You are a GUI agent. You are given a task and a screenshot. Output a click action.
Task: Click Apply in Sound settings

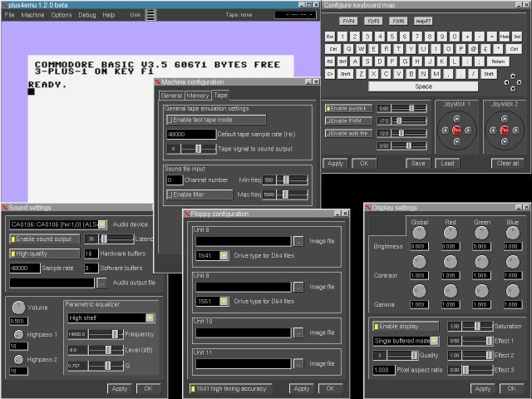(120, 389)
